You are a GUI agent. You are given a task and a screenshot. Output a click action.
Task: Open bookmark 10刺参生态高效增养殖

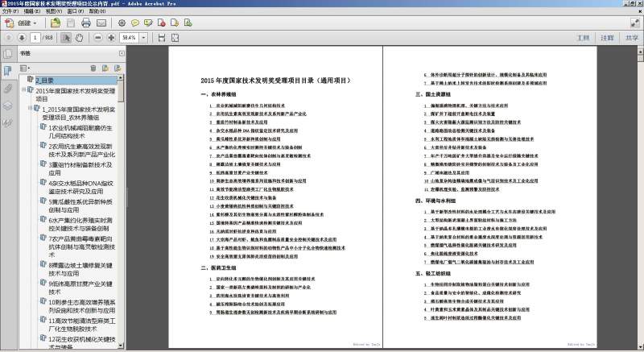coord(82,306)
